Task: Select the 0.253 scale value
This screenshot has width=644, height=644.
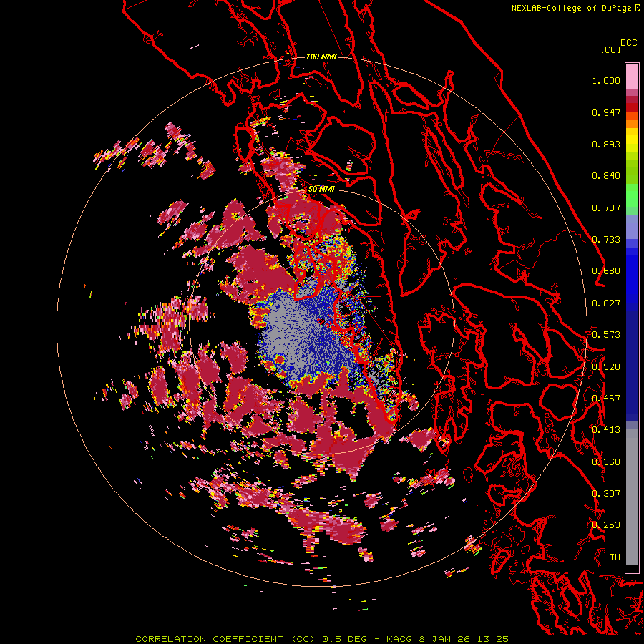Action: click(606, 525)
